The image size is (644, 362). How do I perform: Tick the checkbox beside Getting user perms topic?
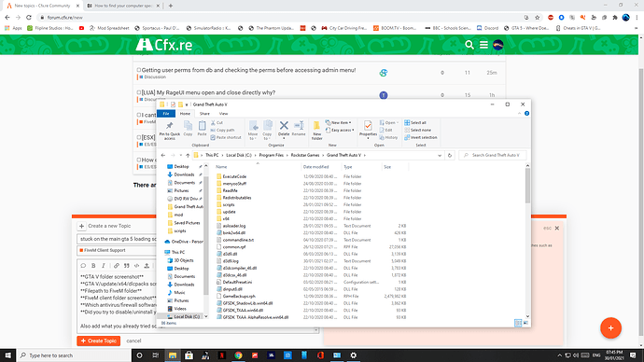[139, 70]
